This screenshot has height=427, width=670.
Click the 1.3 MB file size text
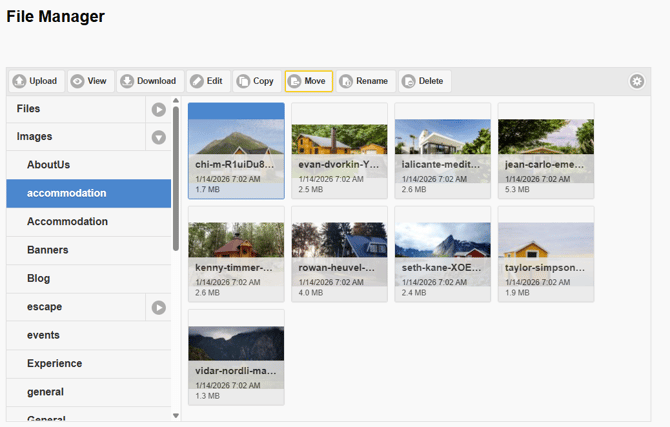[x=207, y=396]
